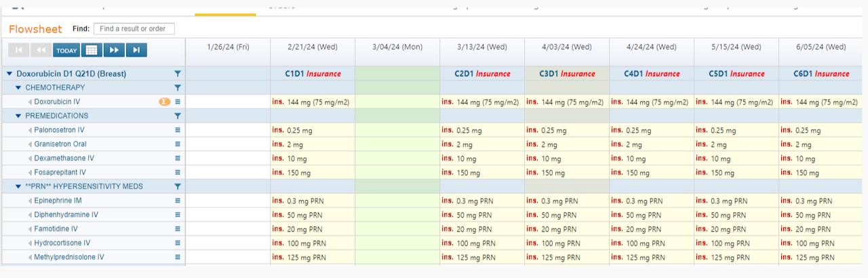Click the calendar grid view button
868x278 pixels.
coord(92,50)
